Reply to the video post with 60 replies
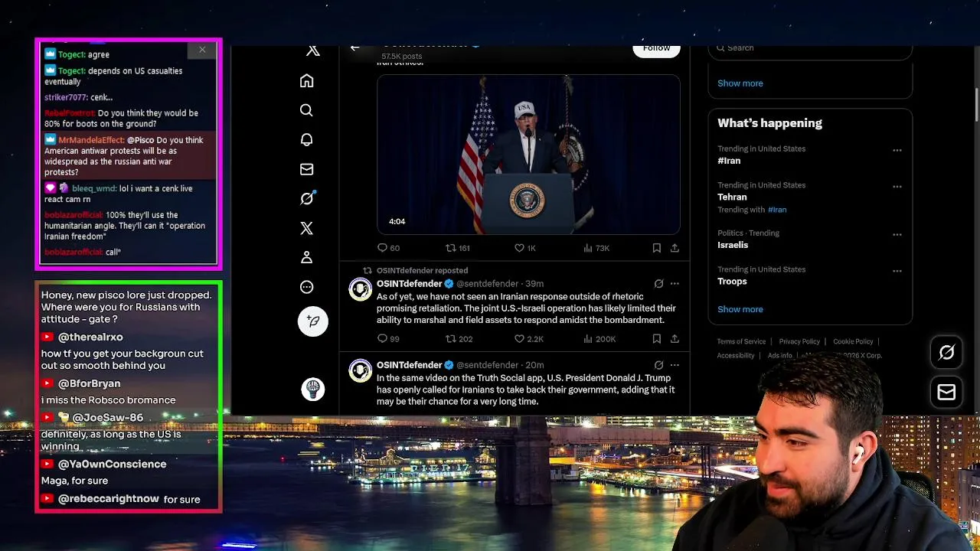Viewport: 980px width, 551px height. [388, 248]
